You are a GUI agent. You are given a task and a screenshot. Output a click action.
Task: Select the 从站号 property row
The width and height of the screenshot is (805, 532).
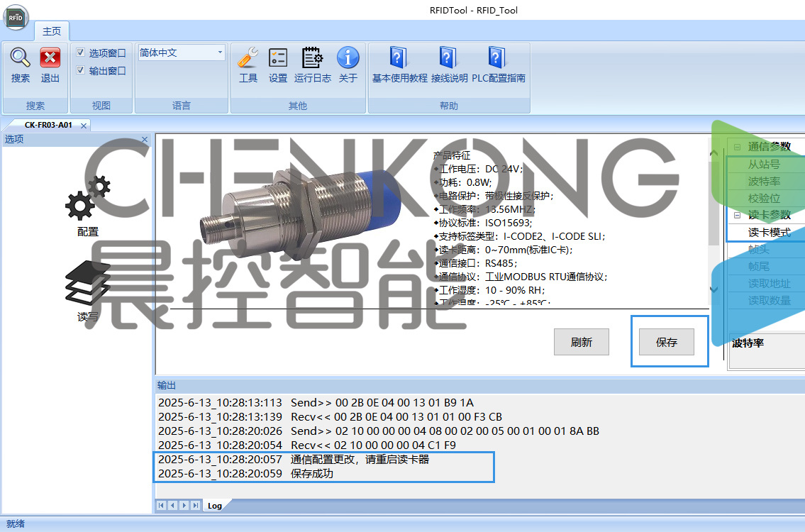coord(767,165)
